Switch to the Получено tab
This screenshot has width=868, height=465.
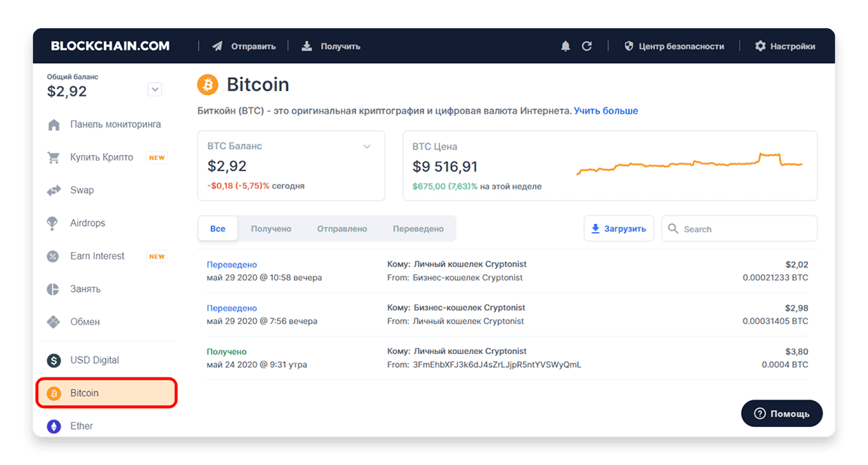point(271,229)
